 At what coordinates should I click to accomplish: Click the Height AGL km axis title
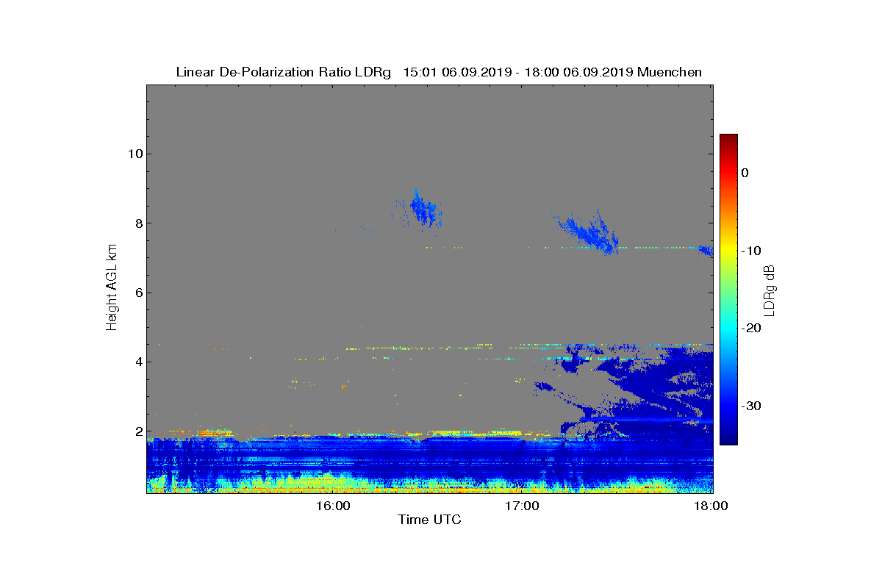[x=112, y=288]
